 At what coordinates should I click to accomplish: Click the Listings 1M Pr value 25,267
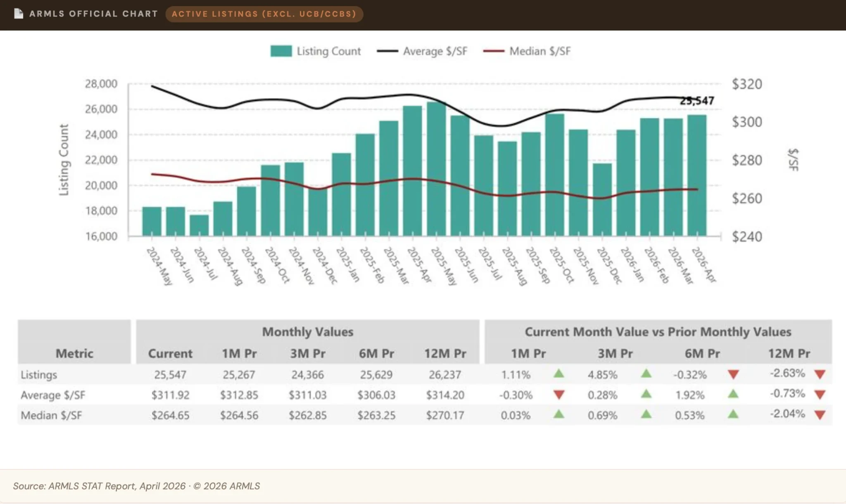239,375
